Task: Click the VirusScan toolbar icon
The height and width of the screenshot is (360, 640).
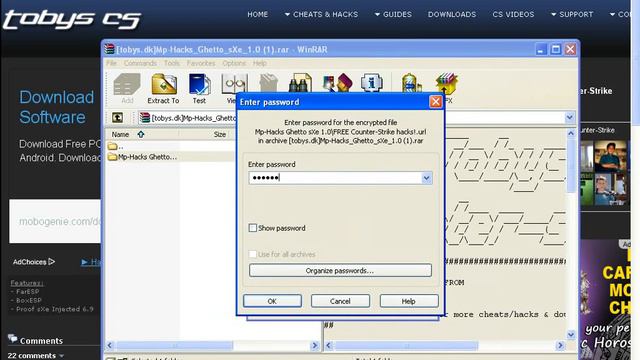Action: tap(411, 83)
